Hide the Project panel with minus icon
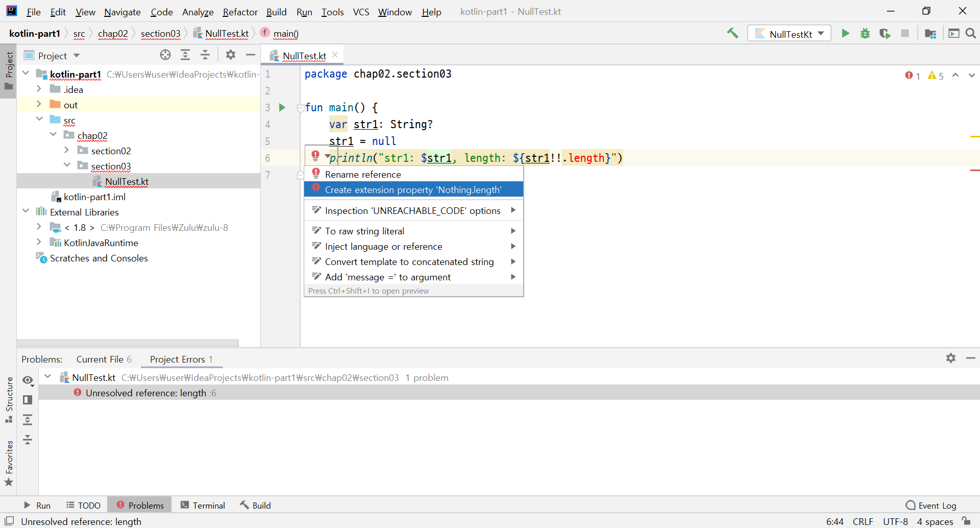 tap(251, 55)
